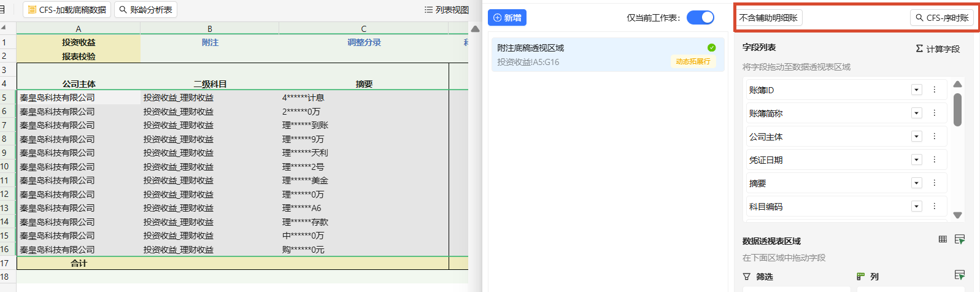The image size is (980, 292).
Task: Select column B header
Action: point(210,29)
